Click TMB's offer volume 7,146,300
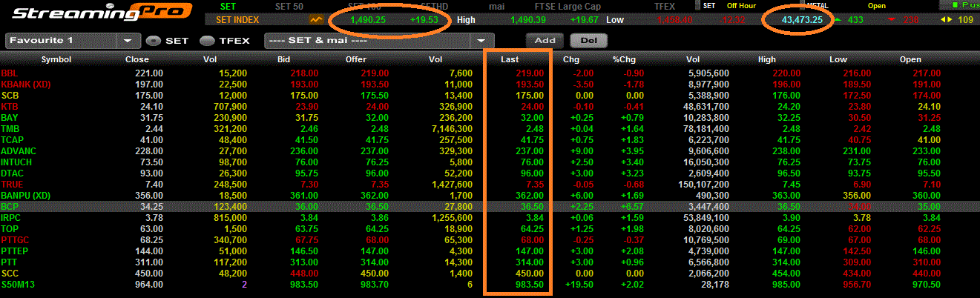 coord(450,128)
